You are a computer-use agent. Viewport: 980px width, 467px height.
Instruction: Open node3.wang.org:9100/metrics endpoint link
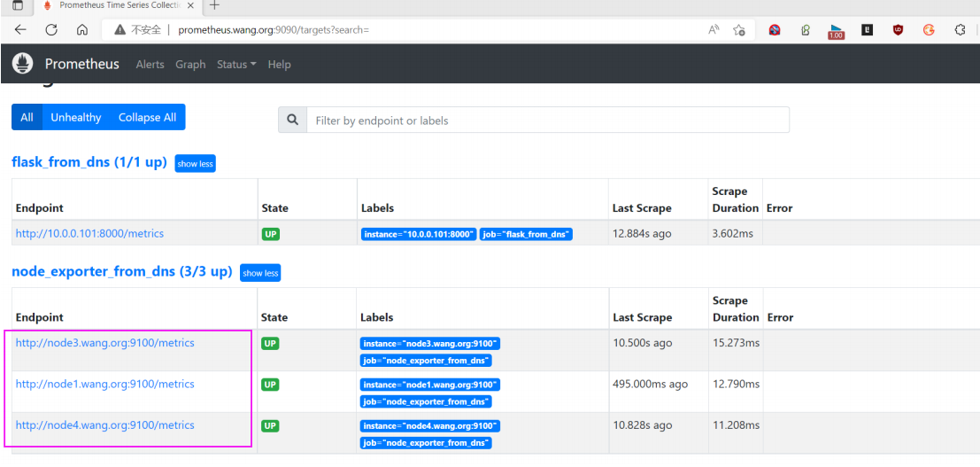[105, 343]
